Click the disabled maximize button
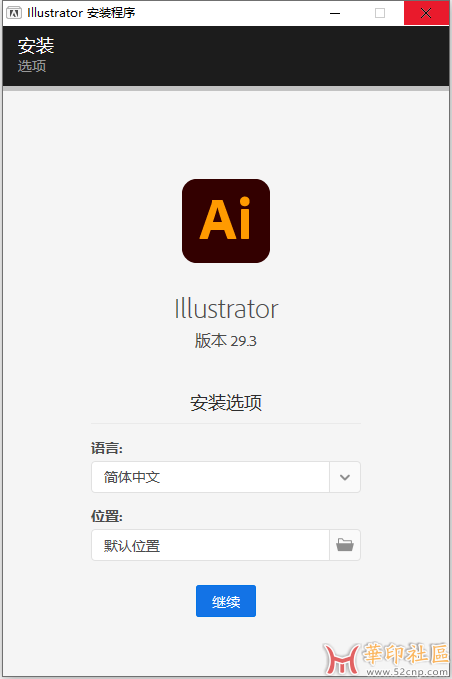This screenshot has height=679, width=452. pyautogui.click(x=380, y=13)
